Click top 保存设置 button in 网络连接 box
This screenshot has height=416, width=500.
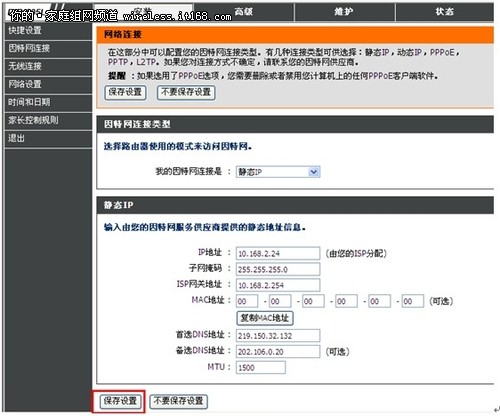[125, 92]
